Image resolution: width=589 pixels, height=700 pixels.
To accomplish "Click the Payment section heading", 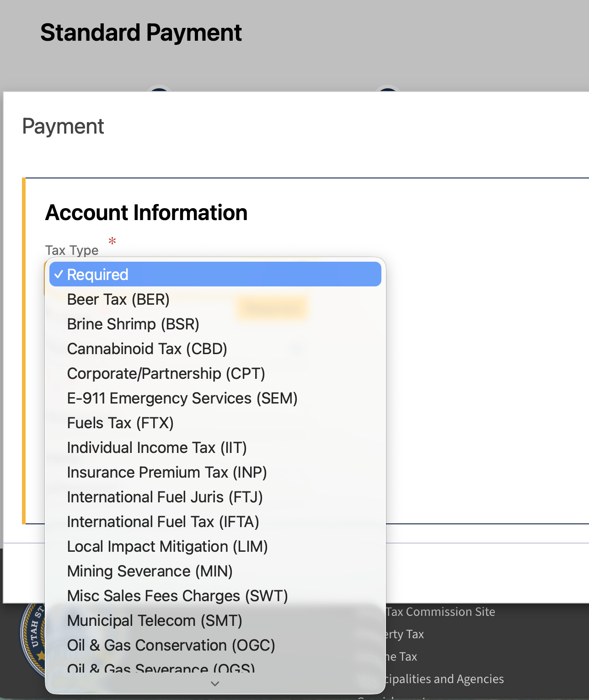I will (63, 126).
